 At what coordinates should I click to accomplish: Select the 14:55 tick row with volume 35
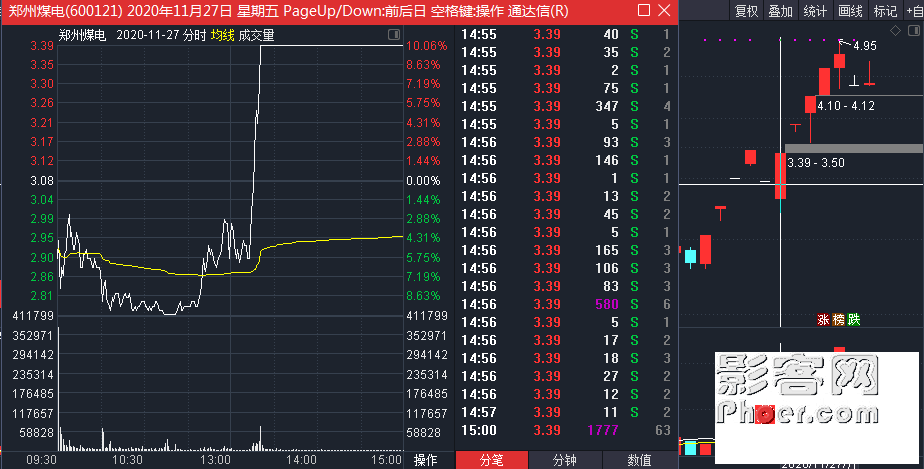pyautogui.click(x=566, y=52)
